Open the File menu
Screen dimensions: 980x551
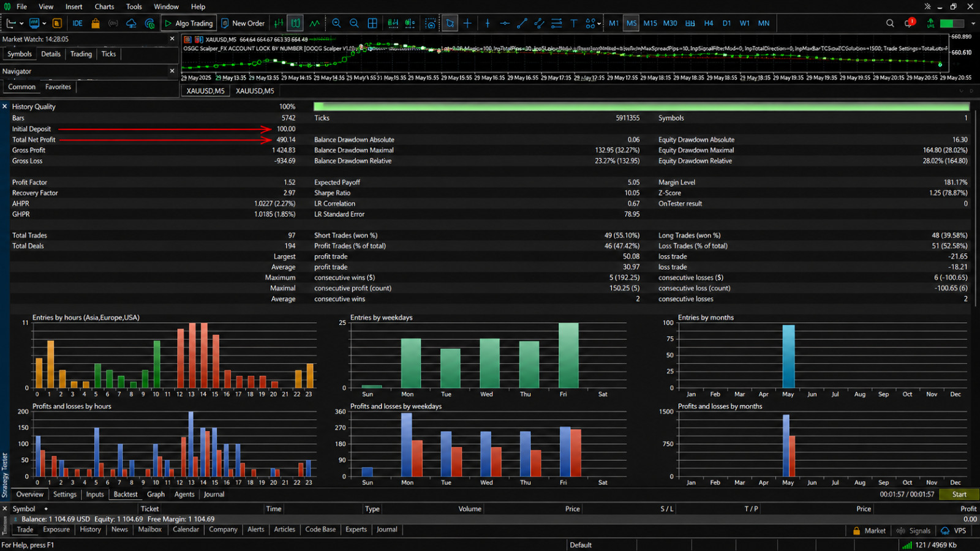pyautogui.click(x=21, y=7)
